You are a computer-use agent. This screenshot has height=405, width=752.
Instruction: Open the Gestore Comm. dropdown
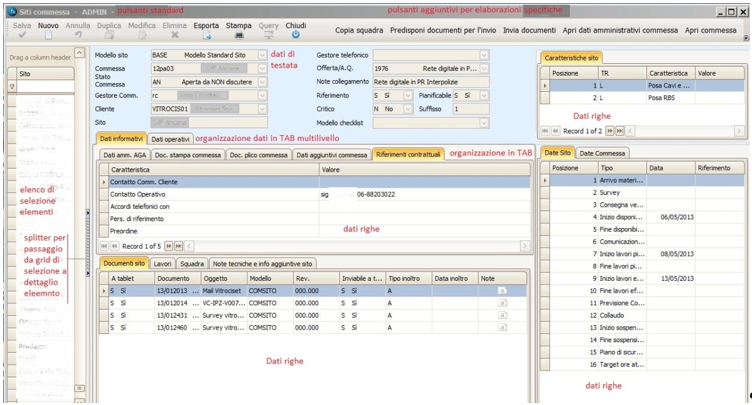coord(263,95)
